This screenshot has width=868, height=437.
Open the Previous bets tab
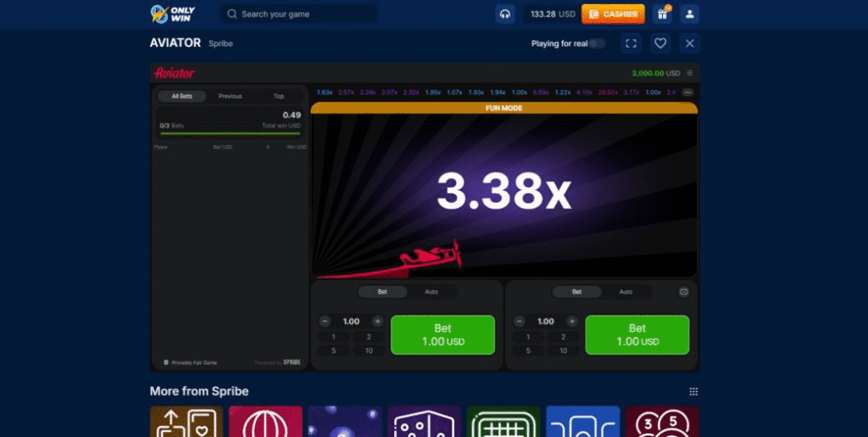pos(230,96)
